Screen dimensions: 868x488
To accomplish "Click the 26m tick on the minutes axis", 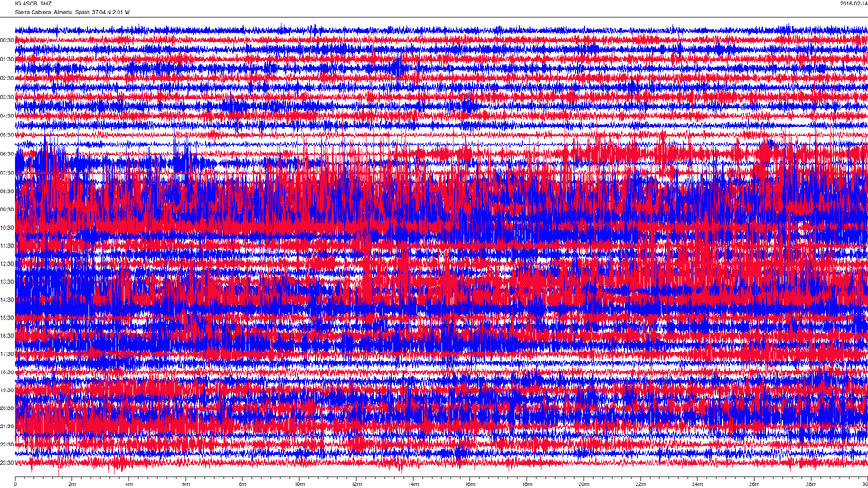I will 754,484.
